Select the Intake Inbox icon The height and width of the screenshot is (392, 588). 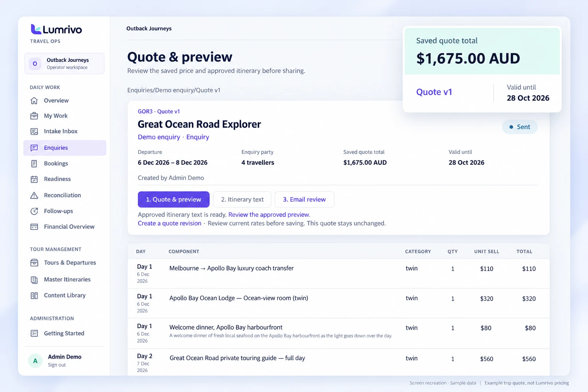click(34, 131)
